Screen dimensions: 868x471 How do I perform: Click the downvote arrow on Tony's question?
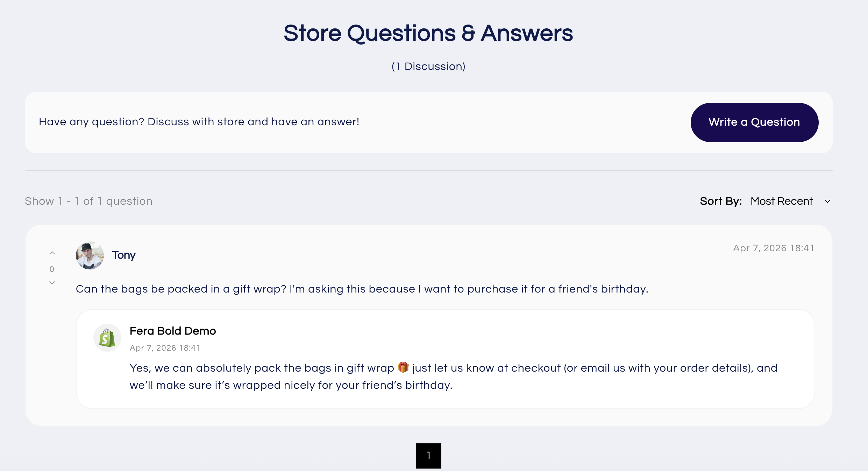pos(52,283)
